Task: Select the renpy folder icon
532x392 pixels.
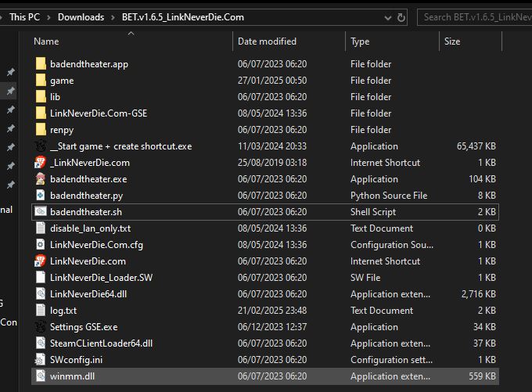Action: [41, 130]
